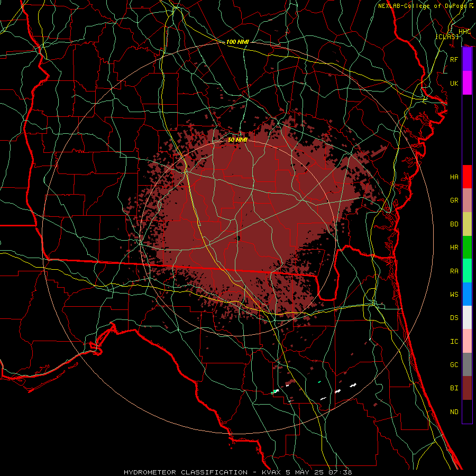Click the 'NEXLAB-College of DuPage' credit text
Image resolution: width=476 pixels, height=476 pixels.
coord(422,6)
